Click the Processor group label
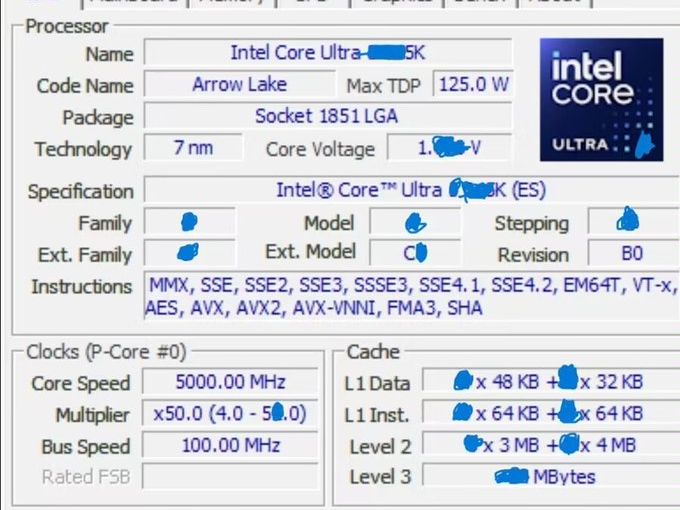 (67, 26)
